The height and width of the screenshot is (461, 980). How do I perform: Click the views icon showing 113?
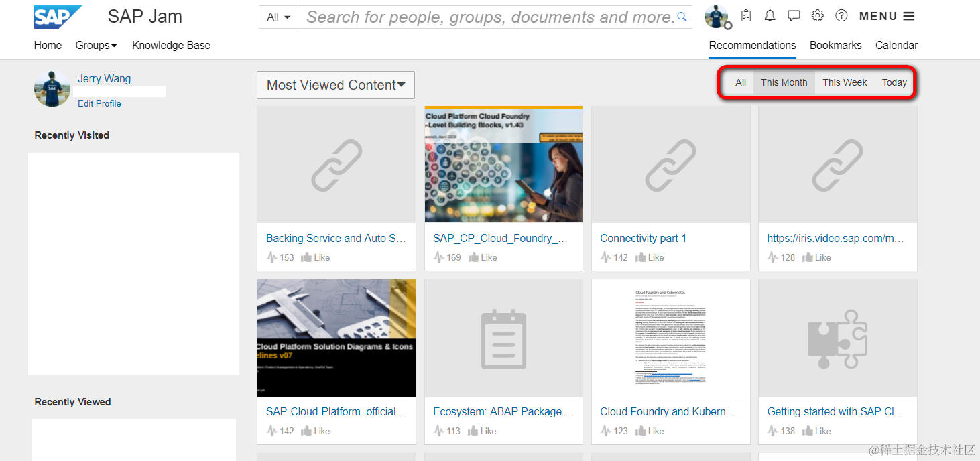point(438,431)
